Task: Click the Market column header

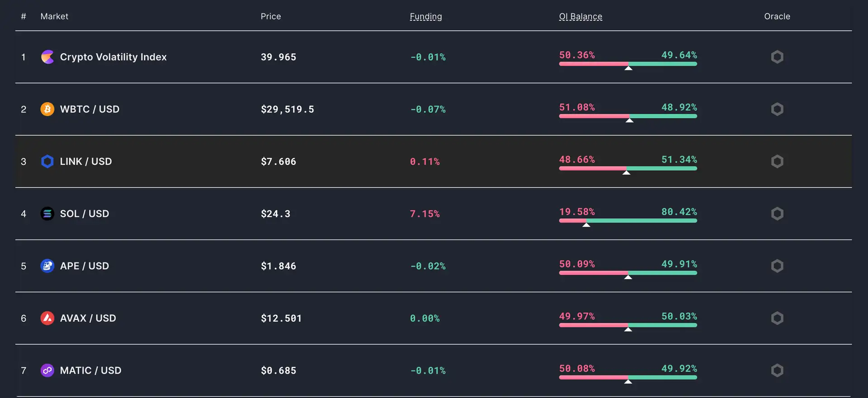Action: coord(54,17)
